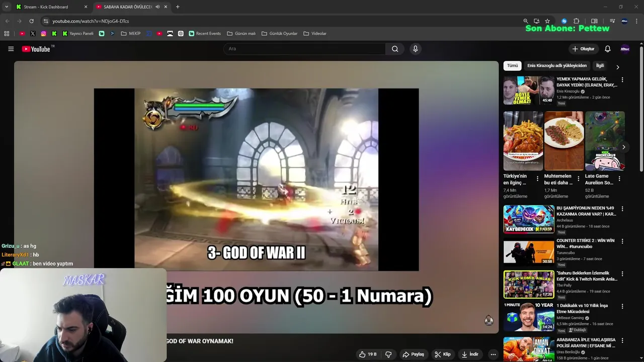This screenshot has height=362, width=644.
Task: Open YEMEK YAPMAYA GELDİK video thumbnail
Action: click(x=529, y=90)
